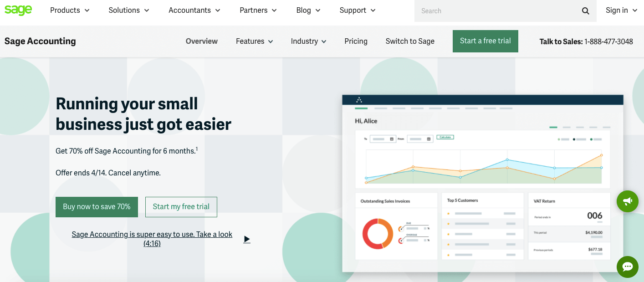Screen dimensions: 644x282
Task: Select Switch to Sage link
Action: click(x=410, y=41)
